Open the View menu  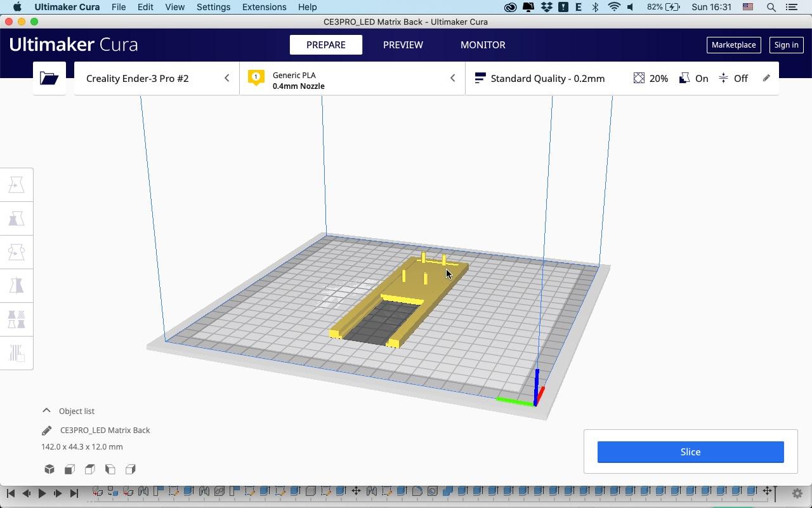(x=174, y=7)
